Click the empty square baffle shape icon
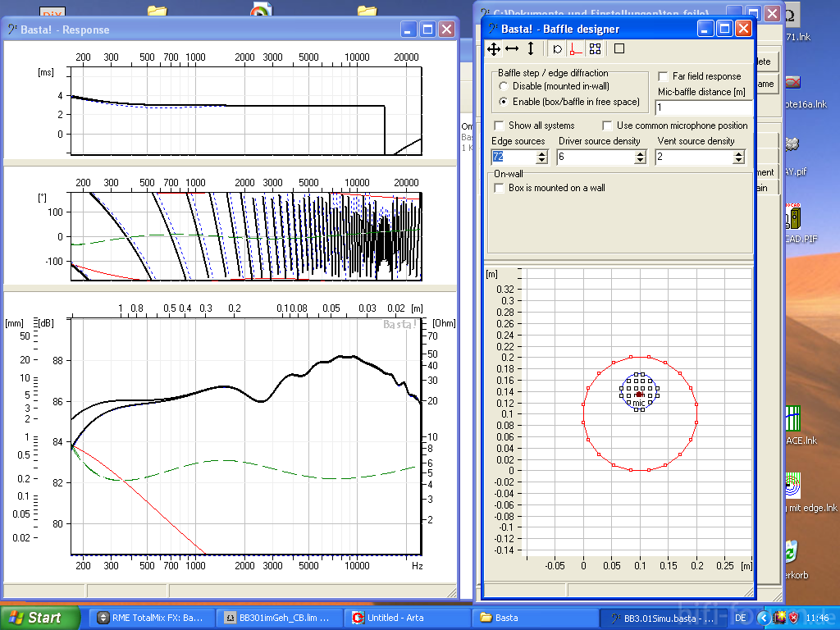Viewport: 840px width, 630px height. [619, 49]
